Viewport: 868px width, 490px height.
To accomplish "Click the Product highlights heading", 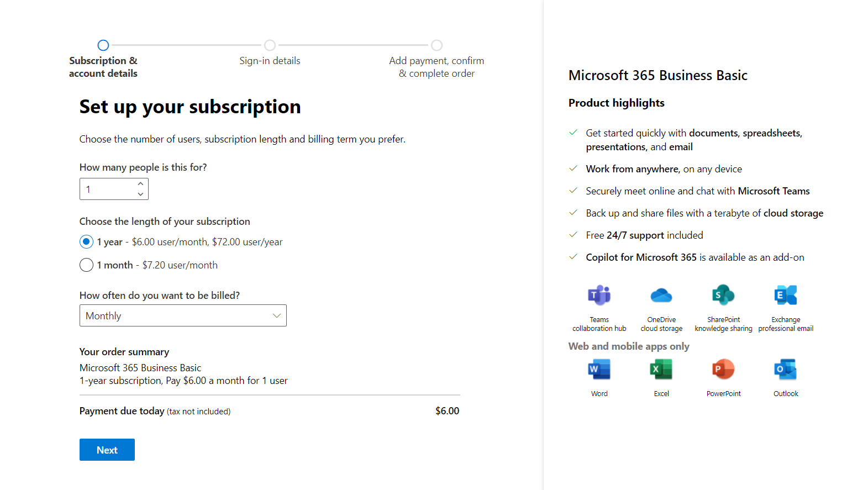I will [x=617, y=103].
